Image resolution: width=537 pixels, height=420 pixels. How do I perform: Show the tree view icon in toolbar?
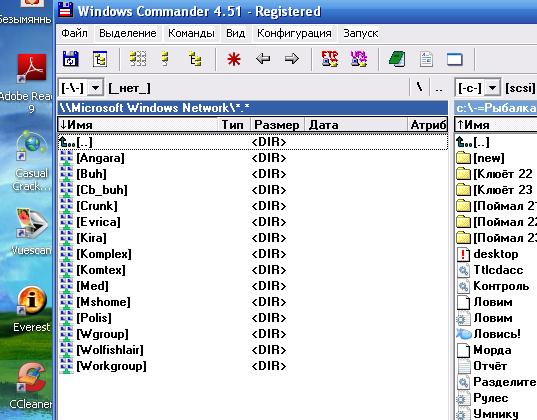[195, 59]
